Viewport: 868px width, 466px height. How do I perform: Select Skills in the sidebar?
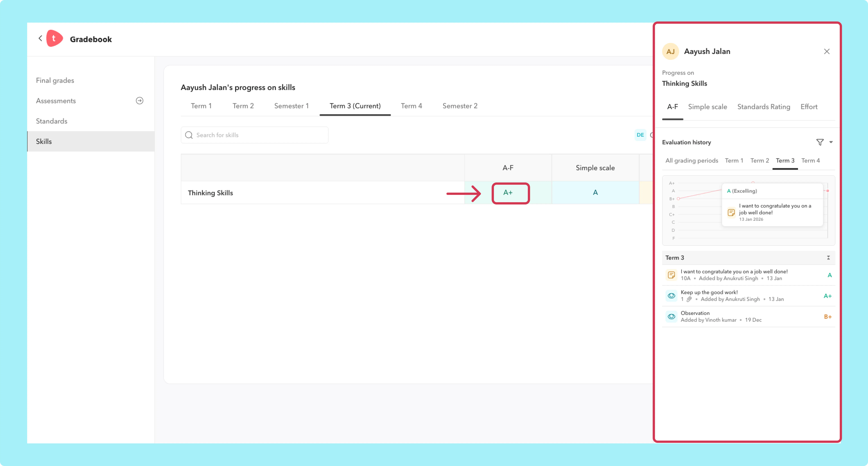(x=91, y=141)
